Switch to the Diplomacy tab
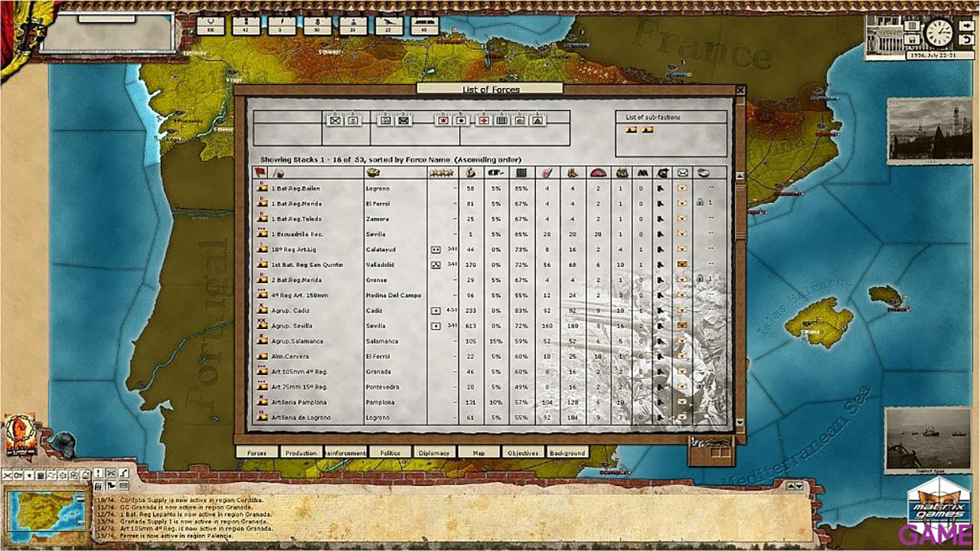This screenshot has height=551, width=980. (x=434, y=452)
